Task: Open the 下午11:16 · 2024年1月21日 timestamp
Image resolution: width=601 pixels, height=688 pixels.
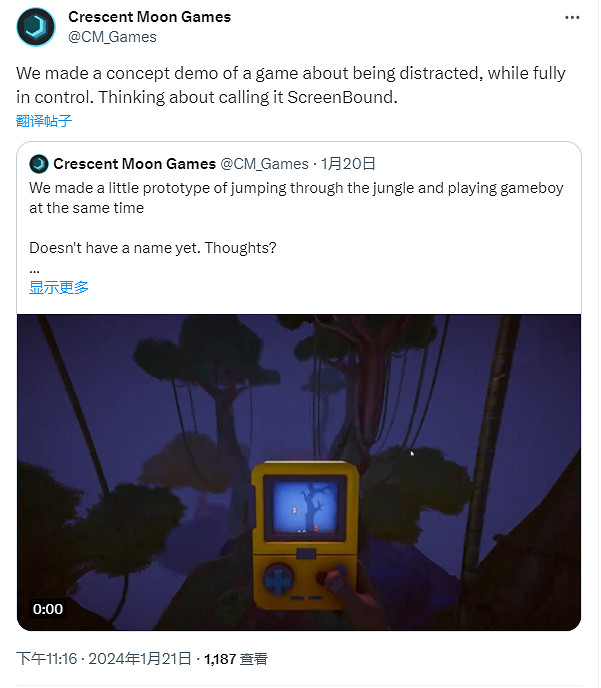Action: click(102, 659)
